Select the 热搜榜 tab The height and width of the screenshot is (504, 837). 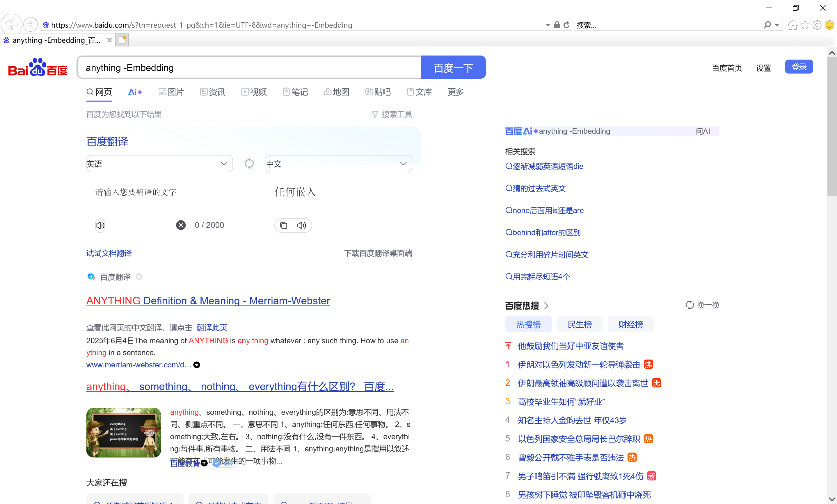[528, 324]
